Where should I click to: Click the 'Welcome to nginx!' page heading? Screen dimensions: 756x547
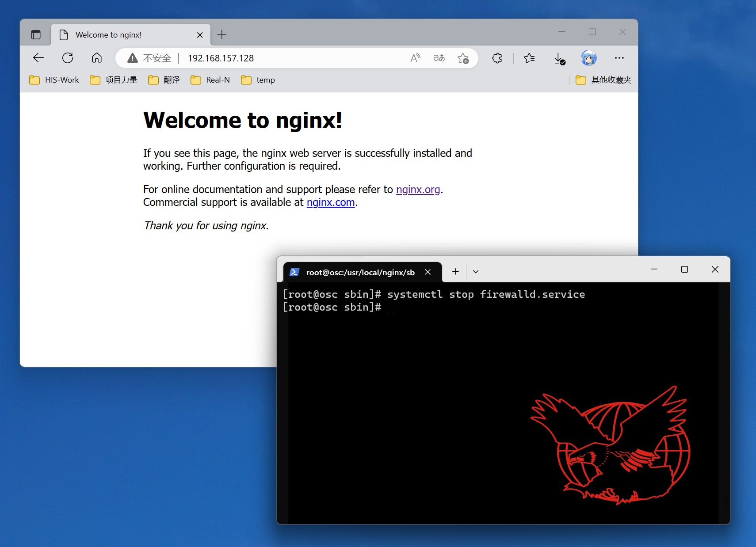tap(243, 120)
